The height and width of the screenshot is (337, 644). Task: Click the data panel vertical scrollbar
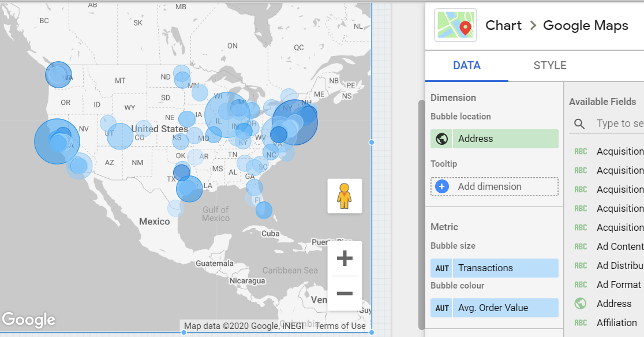point(421,214)
